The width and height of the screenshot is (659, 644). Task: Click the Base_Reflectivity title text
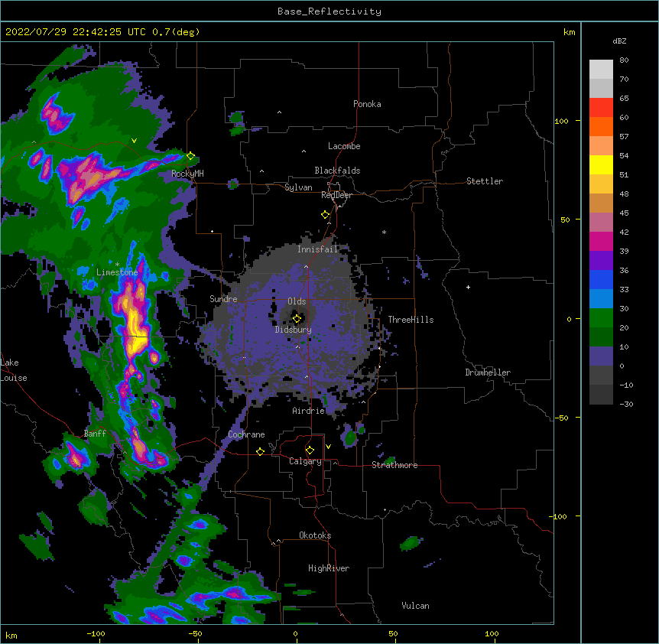click(x=329, y=11)
